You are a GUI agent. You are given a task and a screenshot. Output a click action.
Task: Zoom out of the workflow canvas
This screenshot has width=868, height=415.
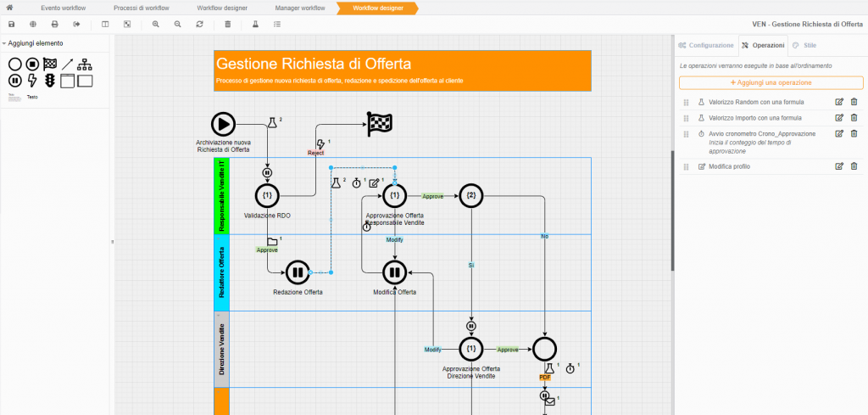point(177,25)
